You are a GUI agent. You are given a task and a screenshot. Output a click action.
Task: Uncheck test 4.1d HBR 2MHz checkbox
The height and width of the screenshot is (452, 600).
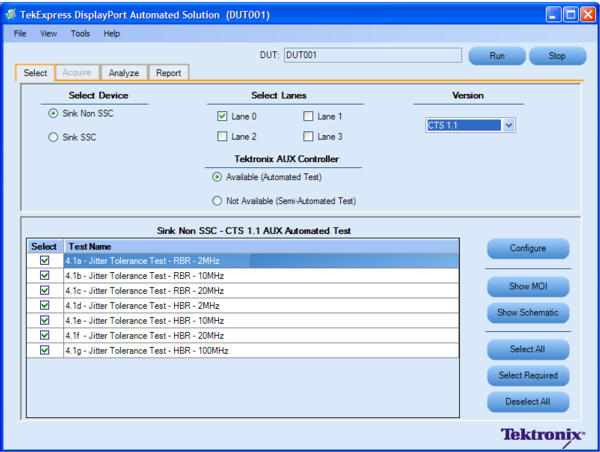pyautogui.click(x=45, y=305)
